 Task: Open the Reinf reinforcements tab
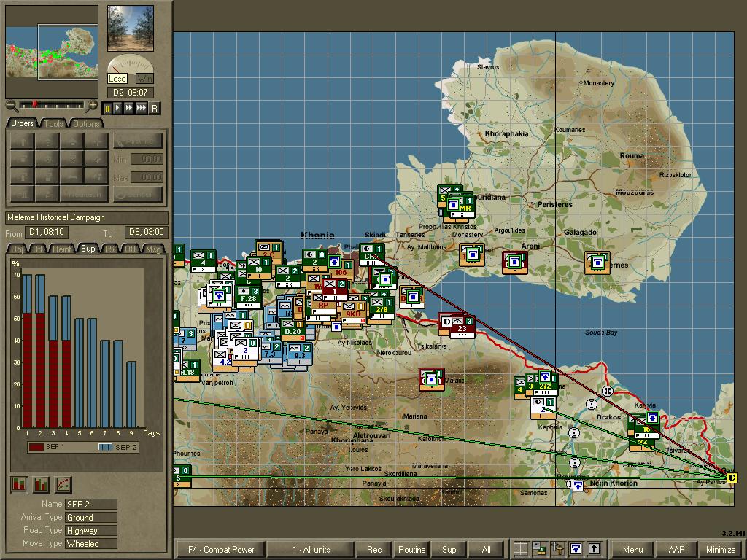pyautogui.click(x=62, y=249)
